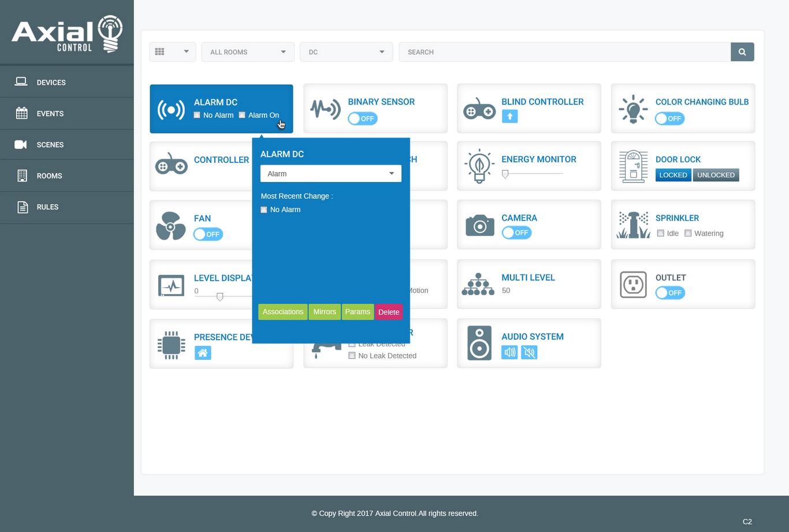Viewport: 789px width, 532px height.
Task: Click the Audio System volume up icon
Action: coord(509,352)
